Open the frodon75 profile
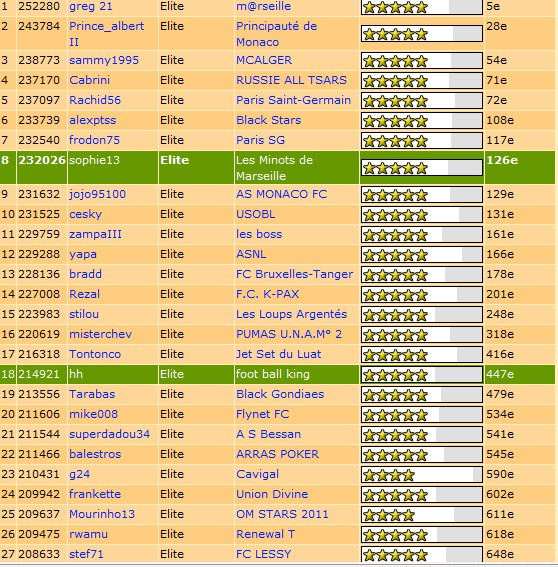The image size is (558, 567). 94,140
